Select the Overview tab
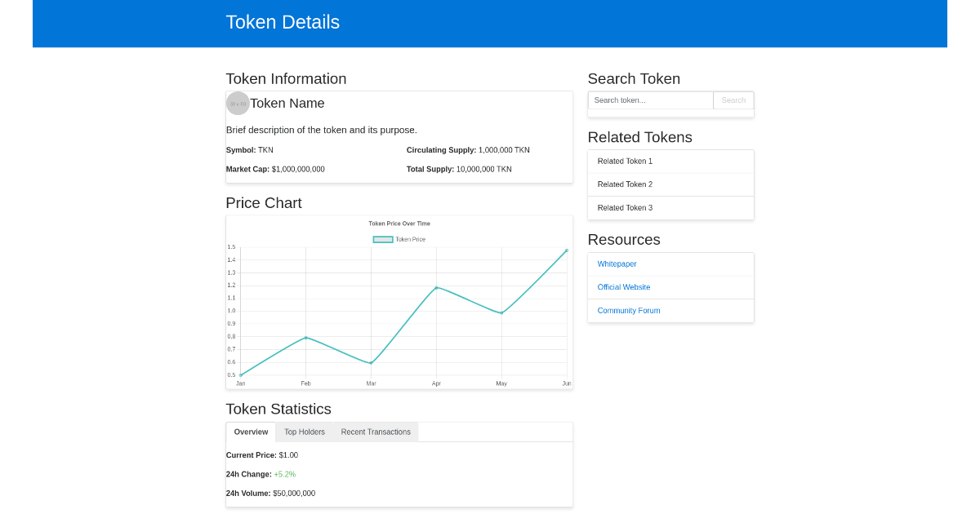Image resolution: width=980 pixels, height=514 pixels. (251, 432)
